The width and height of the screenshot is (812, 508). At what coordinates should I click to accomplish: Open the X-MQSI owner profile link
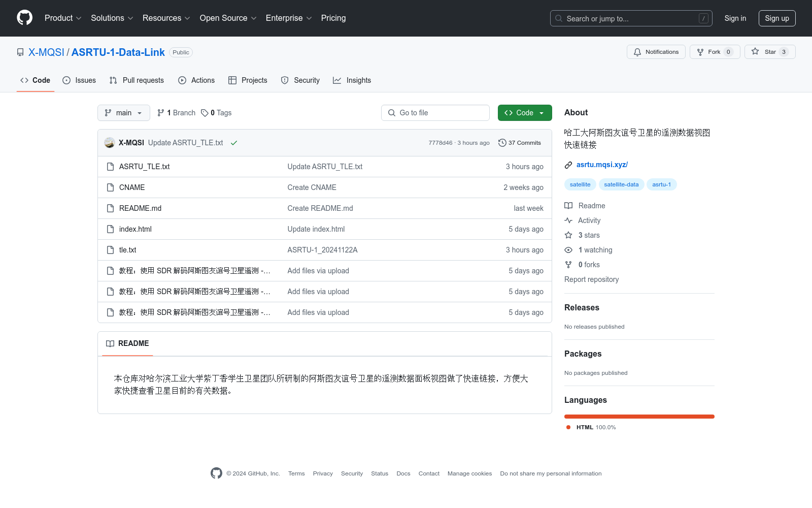tap(46, 52)
